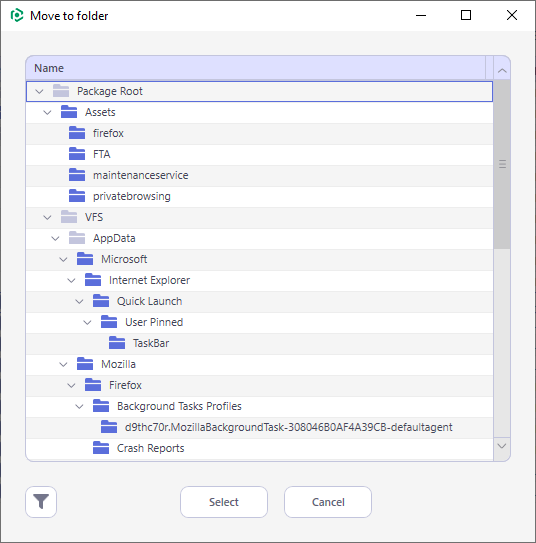Click the Select button
This screenshot has height=543, width=536.
(x=224, y=502)
